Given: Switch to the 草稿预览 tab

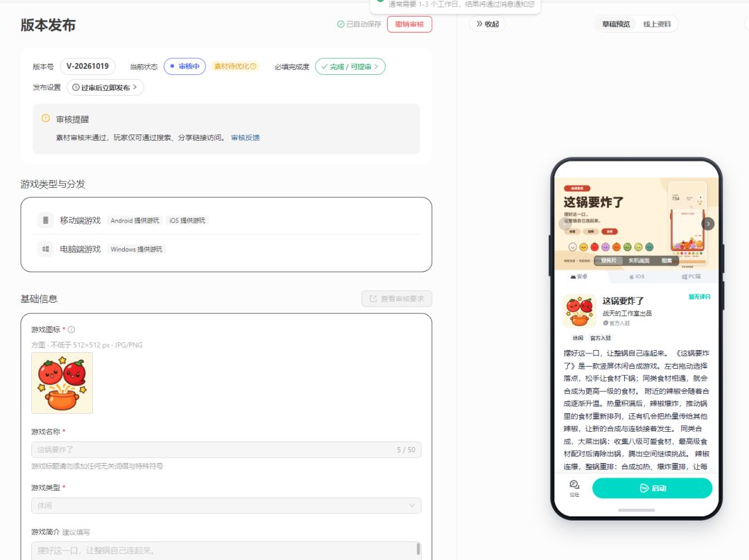Looking at the screenshot, I should click(x=616, y=24).
